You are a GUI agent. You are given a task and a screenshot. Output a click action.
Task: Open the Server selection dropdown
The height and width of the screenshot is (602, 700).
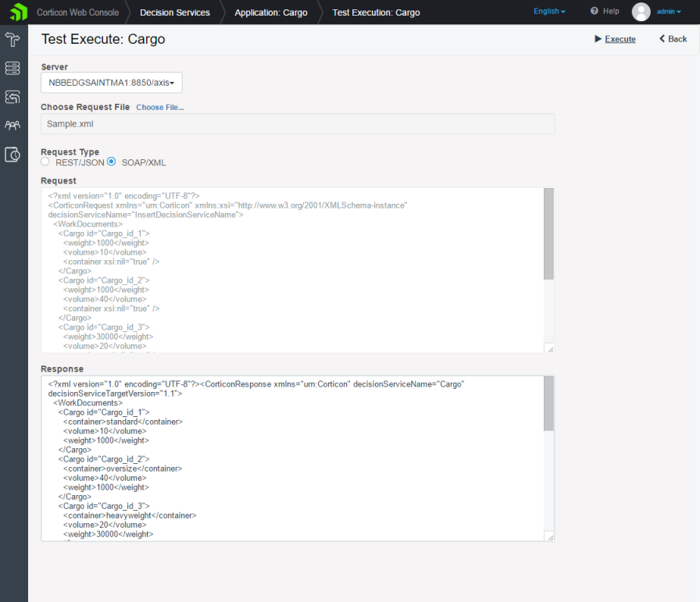pos(112,83)
